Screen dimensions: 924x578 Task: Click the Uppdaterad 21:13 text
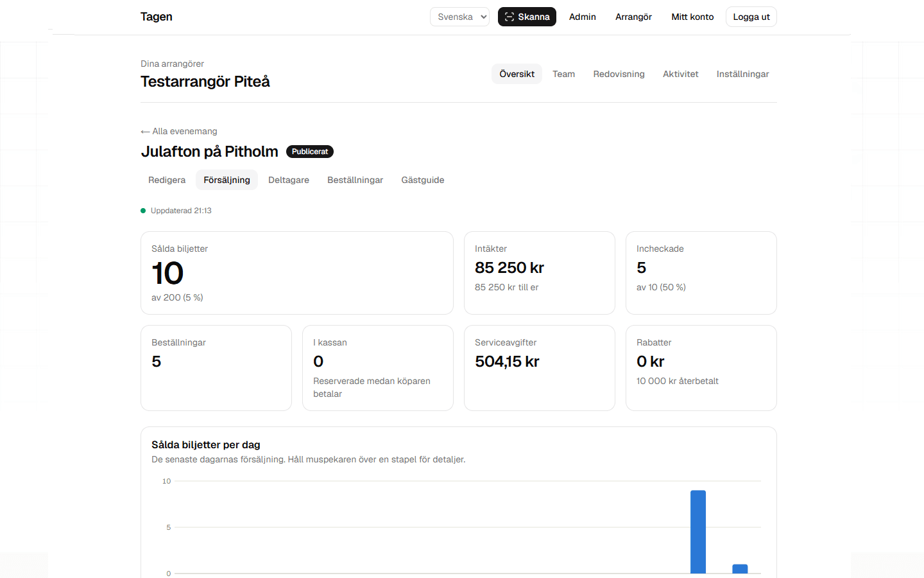[x=181, y=211]
